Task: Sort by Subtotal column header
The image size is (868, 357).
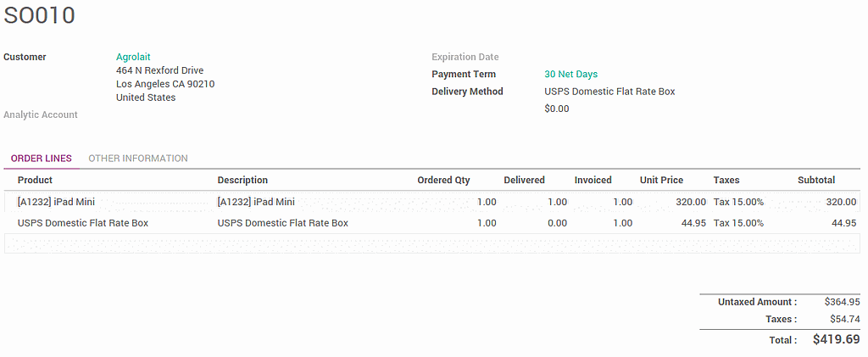Action: (x=815, y=180)
